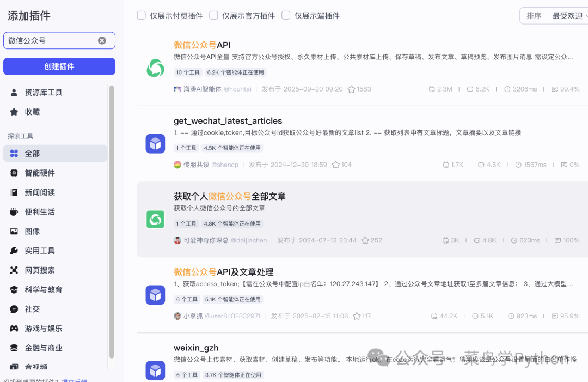This screenshot has width=588, height=382.
Task: Click the star icon beside 252
Action: tap(365, 240)
